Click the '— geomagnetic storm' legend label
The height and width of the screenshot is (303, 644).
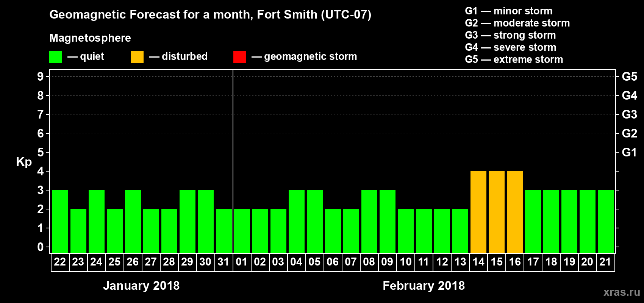tap(304, 56)
